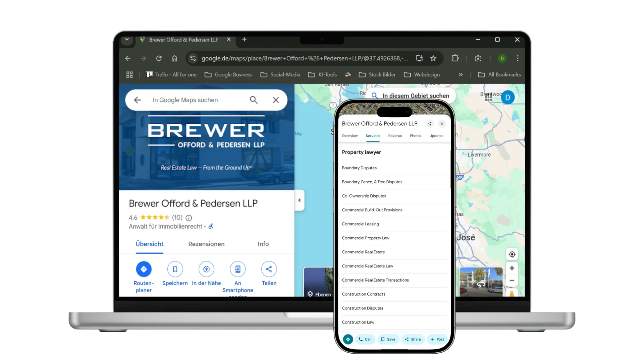This screenshot has height=362, width=644.
Task: Click In diesem Gebiet suchen button
Action: point(415,96)
